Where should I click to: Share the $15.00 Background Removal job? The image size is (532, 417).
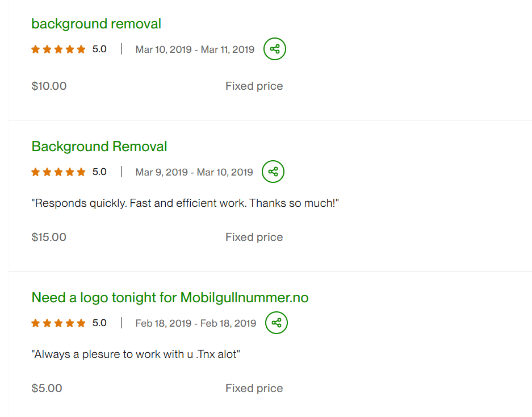click(x=273, y=172)
